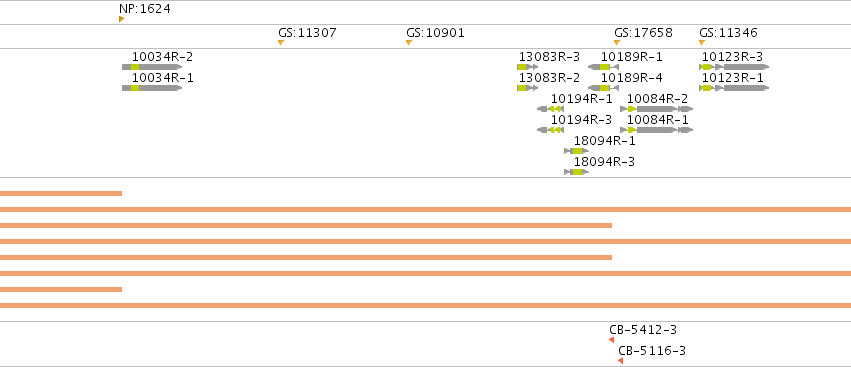Click the 10194R-1 label text
The image size is (851, 367).
[582, 99]
